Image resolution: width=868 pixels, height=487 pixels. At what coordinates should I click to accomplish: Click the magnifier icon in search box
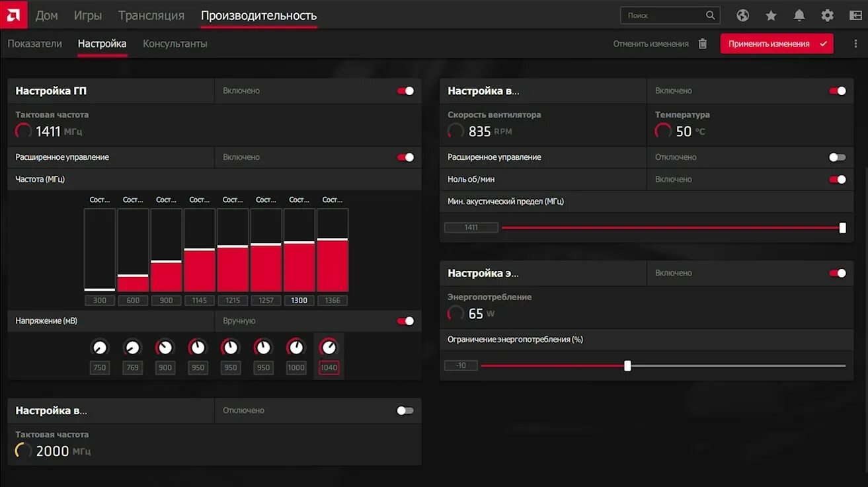pos(710,15)
